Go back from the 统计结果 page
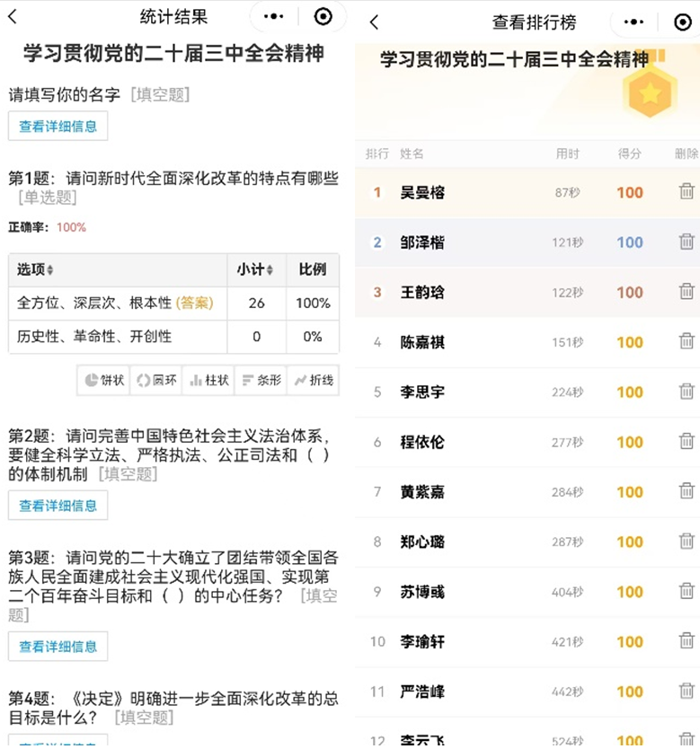This screenshot has height=749, width=700. pyautogui.click(x=13, y=17)
